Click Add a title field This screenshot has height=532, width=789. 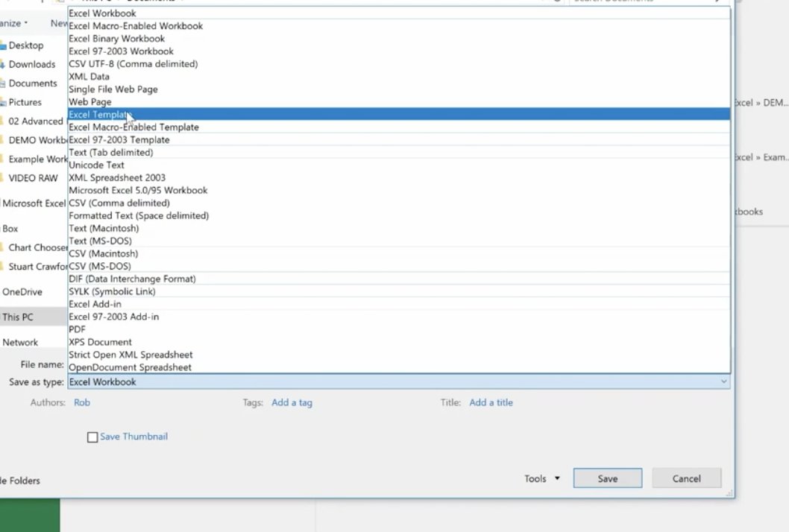[491, 402]
